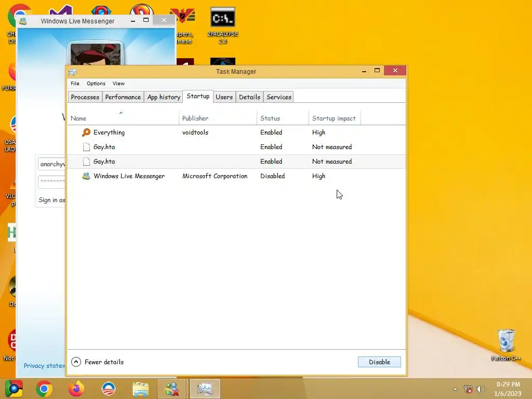Click the Messenger profile picture
This screenshot has height=399, width=532.
coord(96,54)
